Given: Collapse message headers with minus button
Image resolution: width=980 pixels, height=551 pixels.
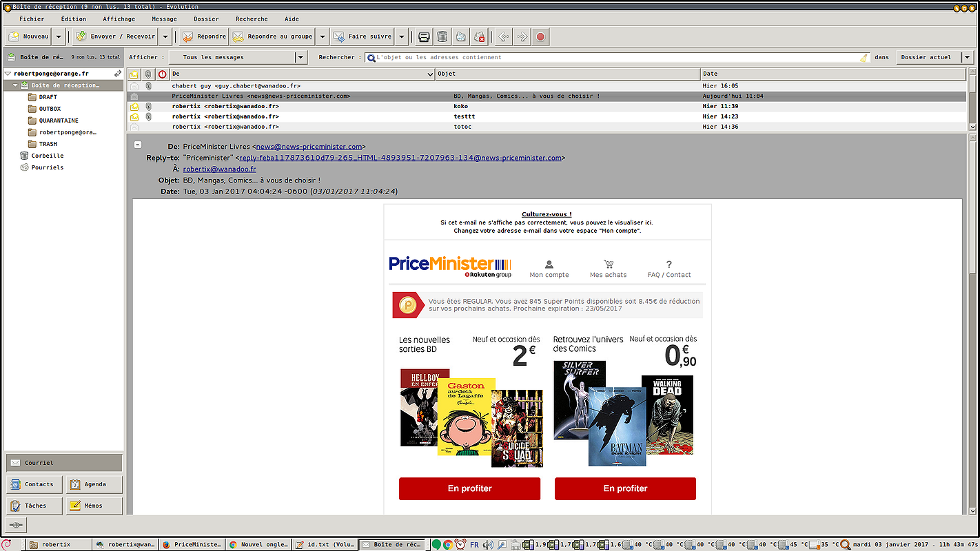Looking at the screenshot, I should [138, 145].
